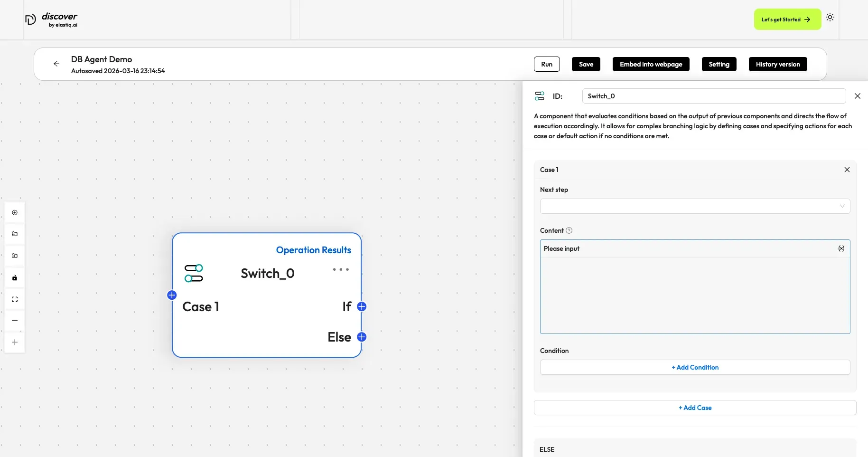Zoom out the canvas with minus icon

15,321
